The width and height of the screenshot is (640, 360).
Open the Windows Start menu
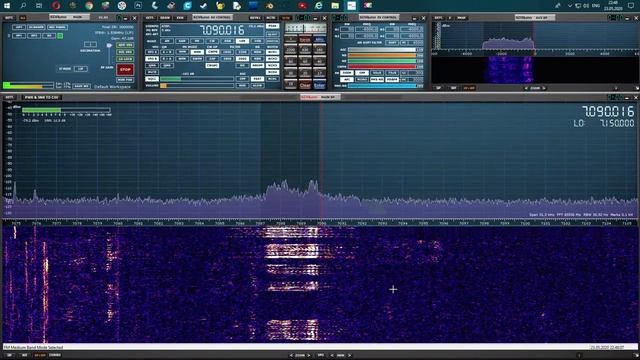tap(7, 6)
